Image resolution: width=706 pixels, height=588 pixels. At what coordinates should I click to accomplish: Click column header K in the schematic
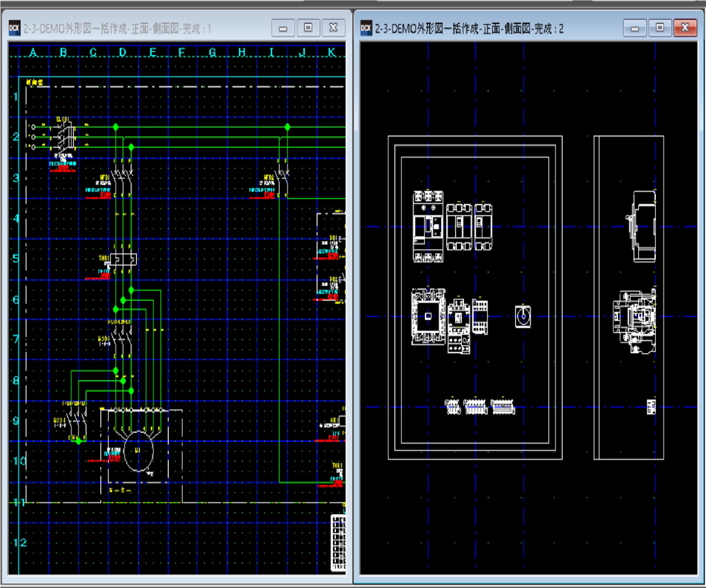(332, 52)
